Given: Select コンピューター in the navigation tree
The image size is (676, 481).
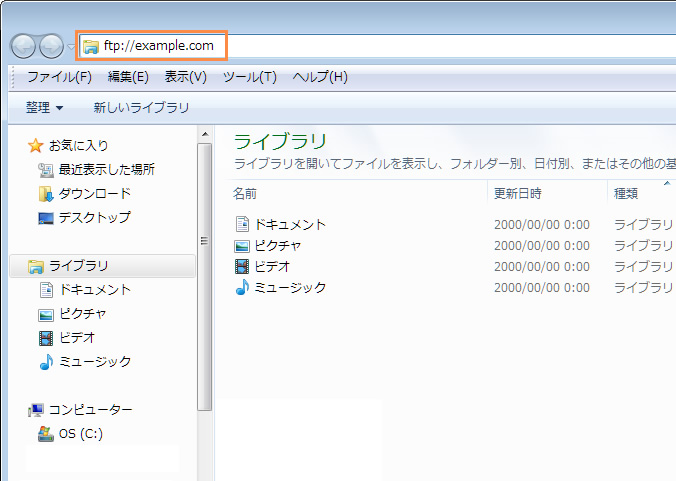Looking at the screenshot, I should (x=90, y=410).
